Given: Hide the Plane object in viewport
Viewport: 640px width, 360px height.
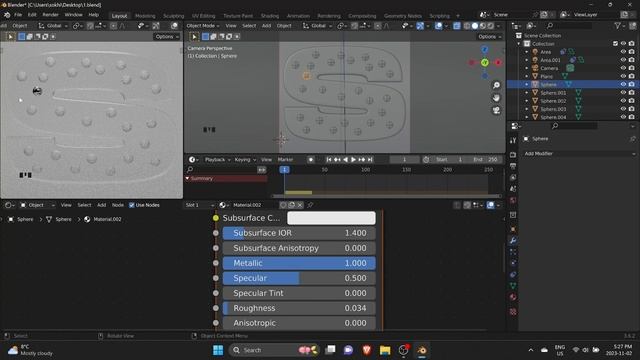Looking at the screenshot, I should click(x=623, y=76).
